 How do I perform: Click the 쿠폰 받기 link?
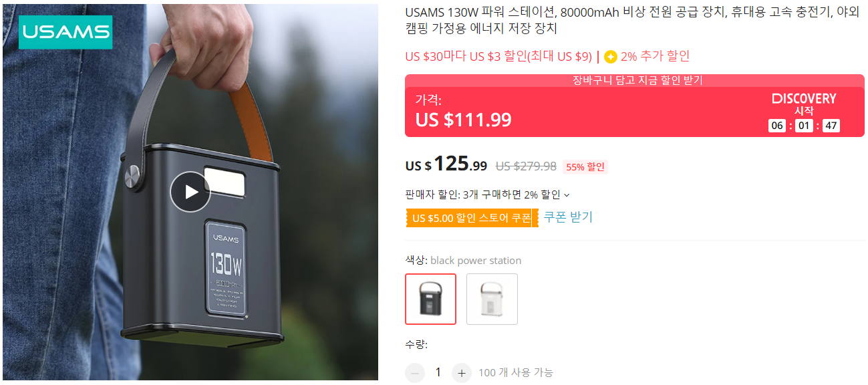tap(568, 217)
